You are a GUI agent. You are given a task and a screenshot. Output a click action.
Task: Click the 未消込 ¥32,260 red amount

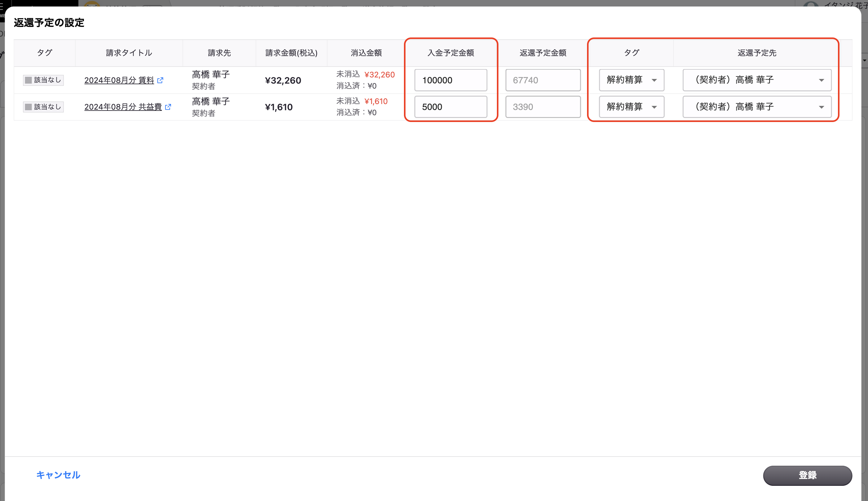tap(379, 75)
